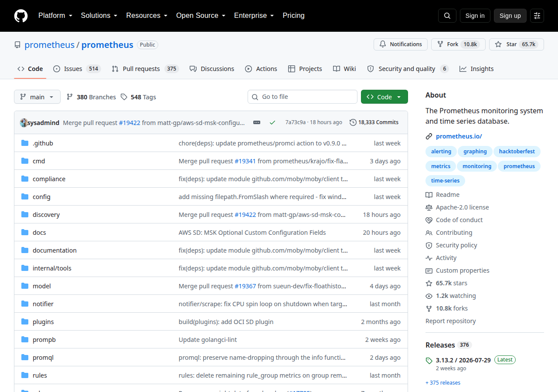The width and height of the screenshot is (558, 392).
Task: Open the prometheus.io link
Action: tap(459, 136)
